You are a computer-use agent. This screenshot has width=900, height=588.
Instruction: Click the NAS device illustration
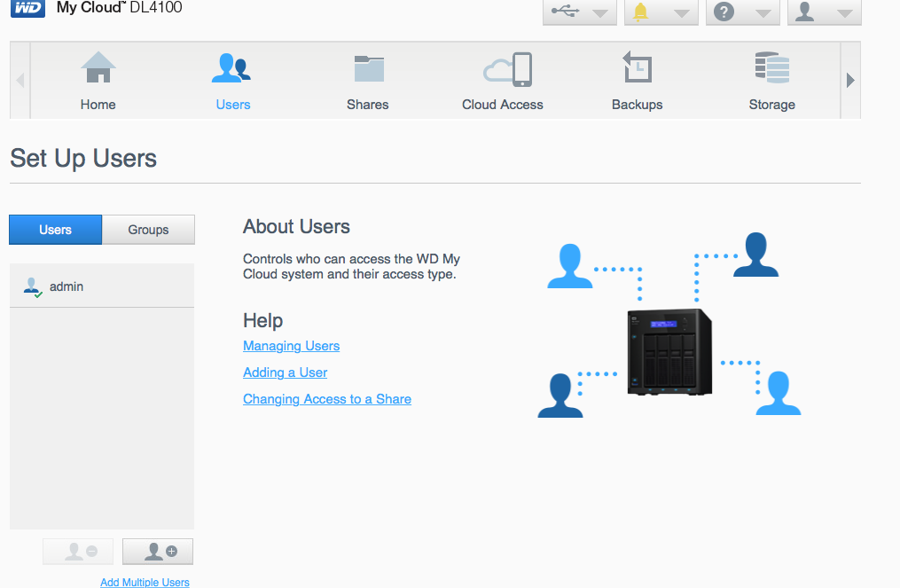tap(669, 352)
